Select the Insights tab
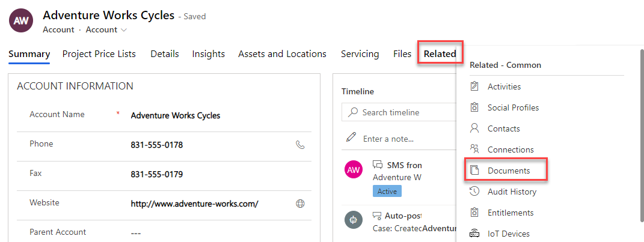Image resolution: width=644 pixels, height=242 pixels. [x=209, y=54]
